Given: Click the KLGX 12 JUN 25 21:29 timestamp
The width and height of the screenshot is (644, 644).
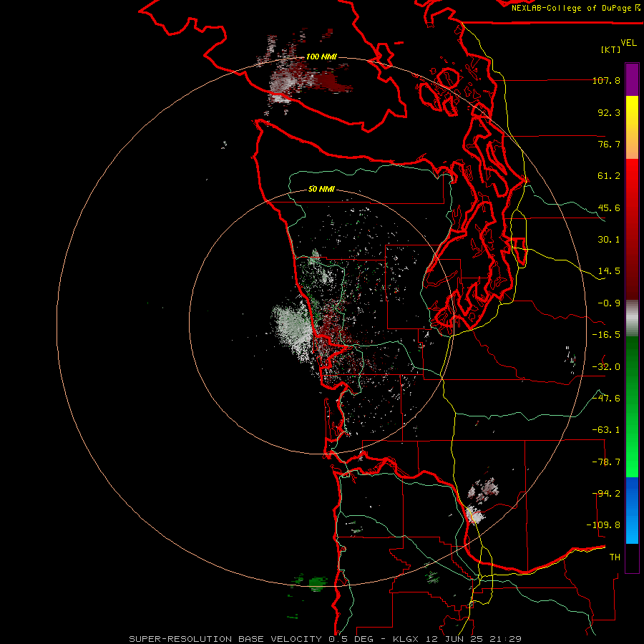Looking at the screenshot, I should click(457, 639).
